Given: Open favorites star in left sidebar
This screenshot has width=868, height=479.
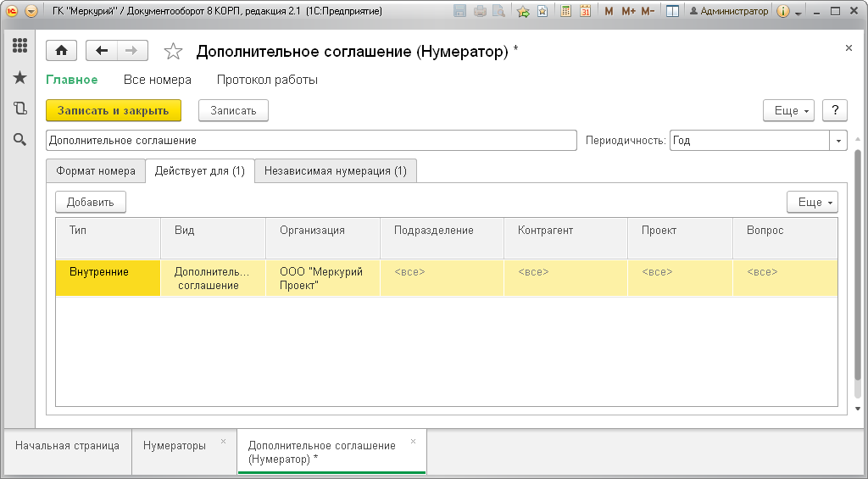Looking at the screenshot, I should pos(20,77).
